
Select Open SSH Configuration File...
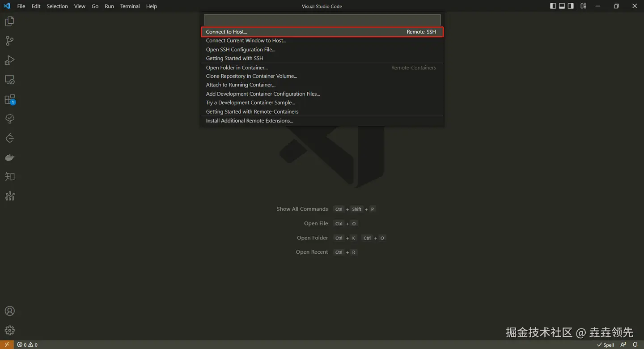point(322,50)
